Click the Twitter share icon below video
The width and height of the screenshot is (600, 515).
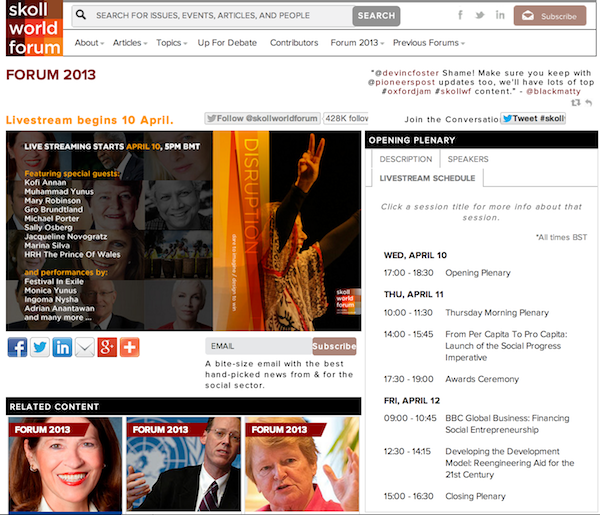point(40,348)
